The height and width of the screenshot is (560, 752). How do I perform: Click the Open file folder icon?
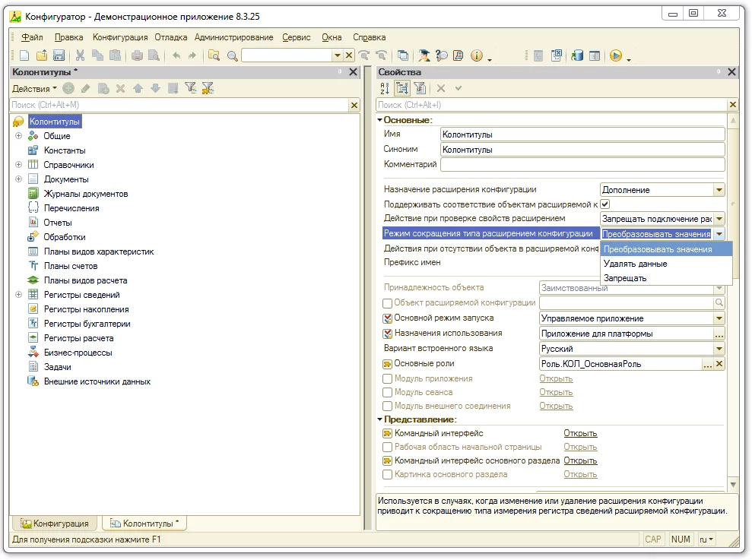[42, 55]
